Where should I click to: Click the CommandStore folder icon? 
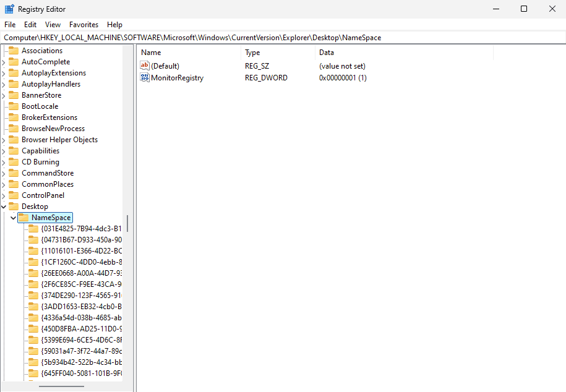click(x=14, y=173)
